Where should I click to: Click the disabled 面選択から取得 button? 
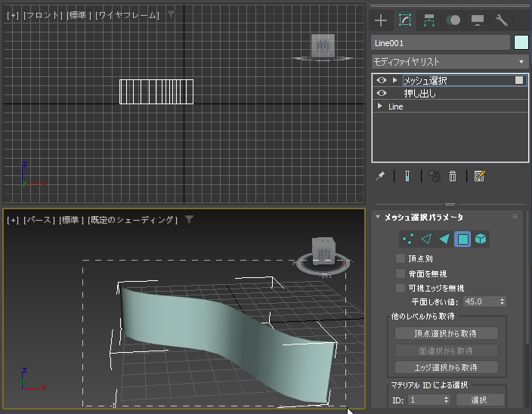446,351
